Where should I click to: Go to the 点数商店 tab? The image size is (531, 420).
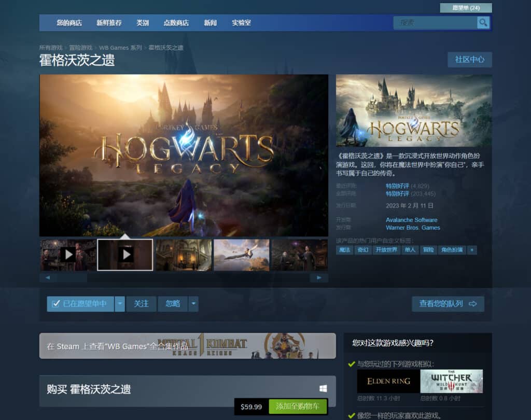[176, 23]
